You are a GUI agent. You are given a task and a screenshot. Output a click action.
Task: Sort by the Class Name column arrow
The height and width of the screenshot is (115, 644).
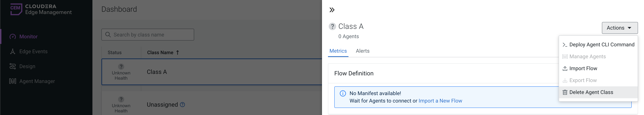click(x=178, y=53)
